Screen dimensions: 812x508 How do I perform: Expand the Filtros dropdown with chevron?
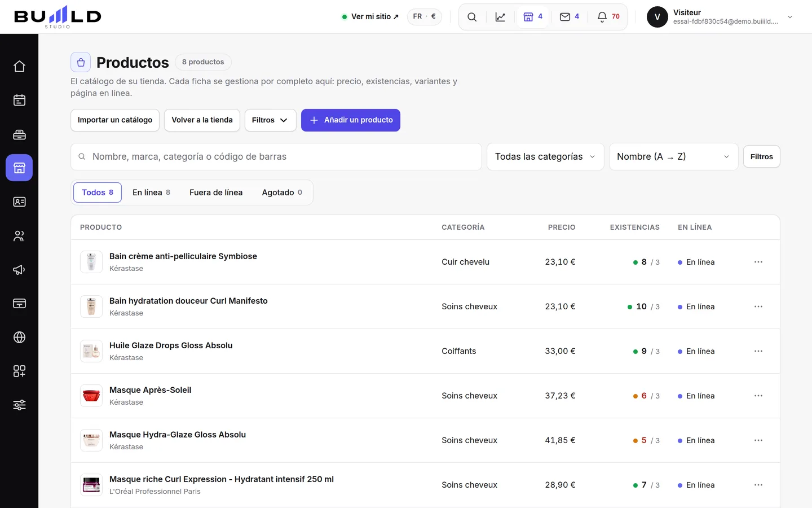coord(270,120)
